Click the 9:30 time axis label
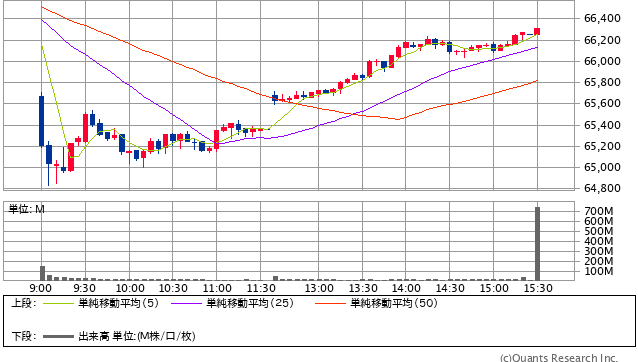This screenshot has width=638, height=362. 85,288
